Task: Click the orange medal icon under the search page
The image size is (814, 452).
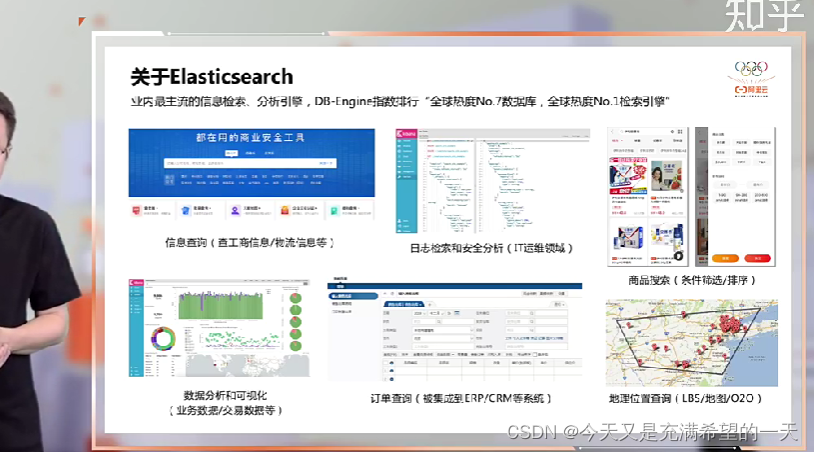Action: [284, 210]
